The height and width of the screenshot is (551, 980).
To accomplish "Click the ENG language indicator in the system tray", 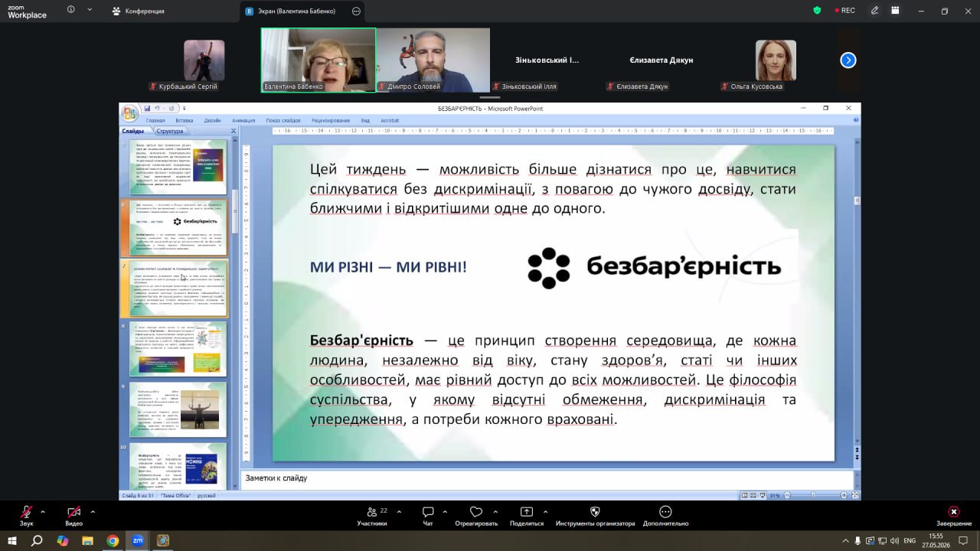I will (x=910, y=540).
